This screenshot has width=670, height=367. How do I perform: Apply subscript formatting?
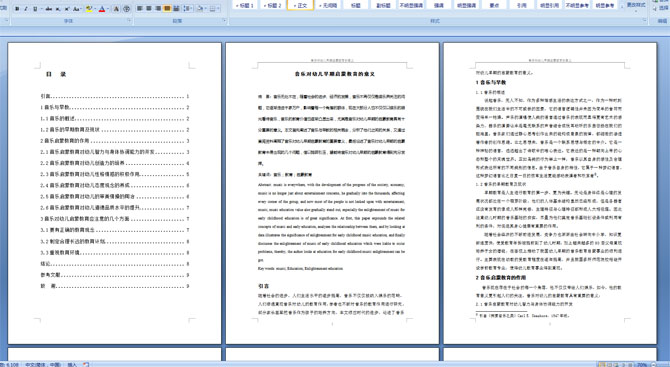[x=58, y=9]
